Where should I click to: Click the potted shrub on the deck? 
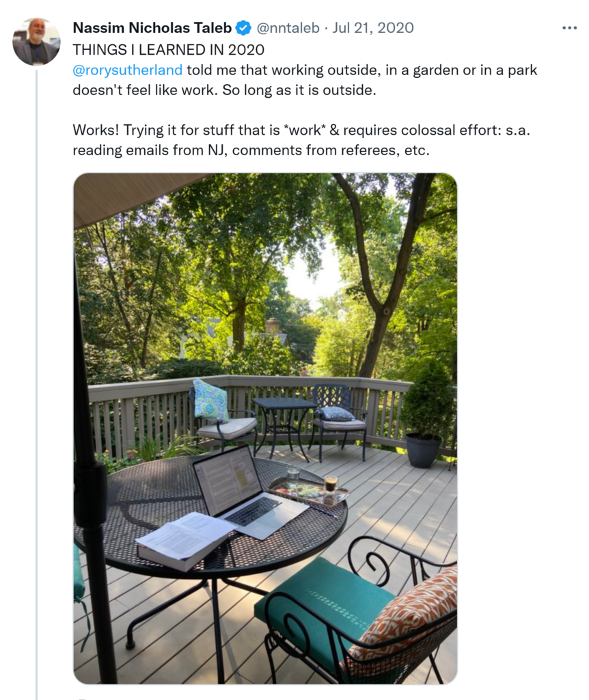(x=426, y=410)
